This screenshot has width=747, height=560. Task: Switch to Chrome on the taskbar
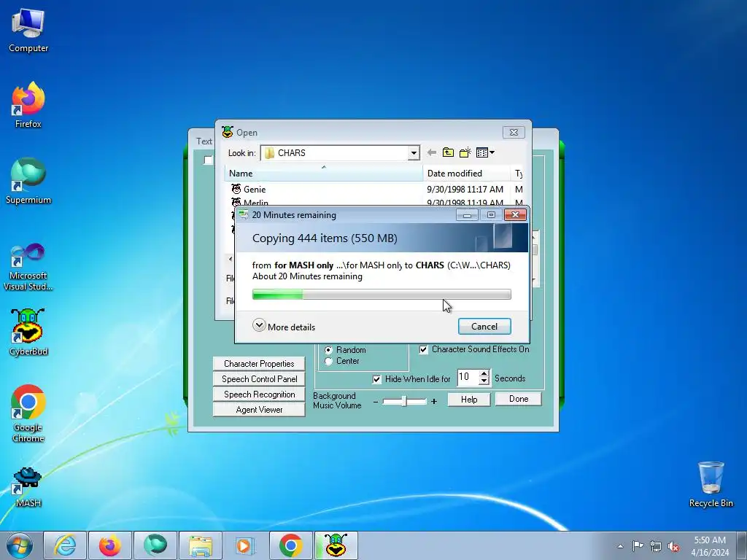tap(290, 545)
